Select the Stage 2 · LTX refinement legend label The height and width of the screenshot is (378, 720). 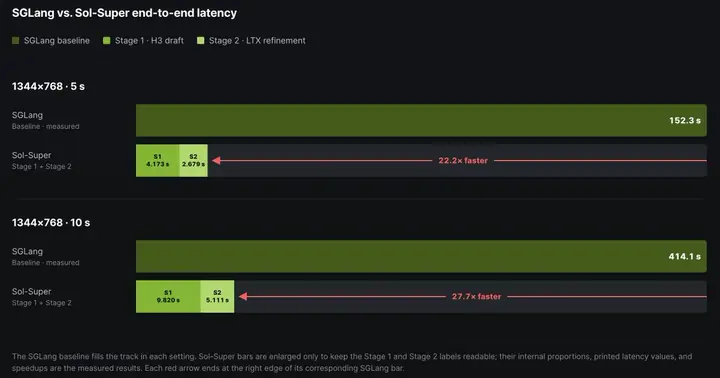click(257, 41)
